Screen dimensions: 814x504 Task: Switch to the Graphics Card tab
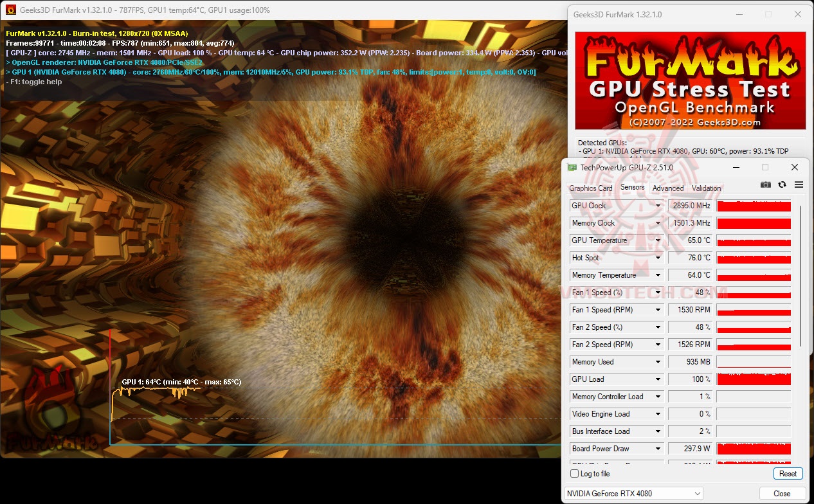point(590,188)
